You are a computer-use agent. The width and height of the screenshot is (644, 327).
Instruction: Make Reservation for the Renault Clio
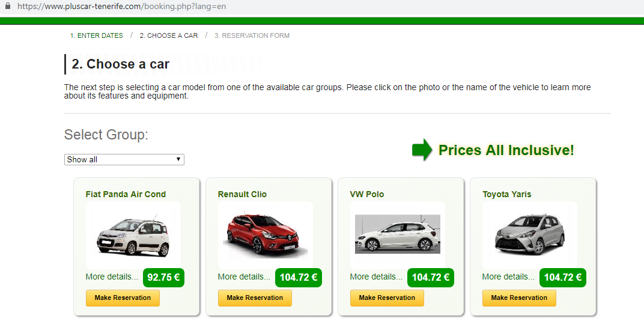click(255, 298)
